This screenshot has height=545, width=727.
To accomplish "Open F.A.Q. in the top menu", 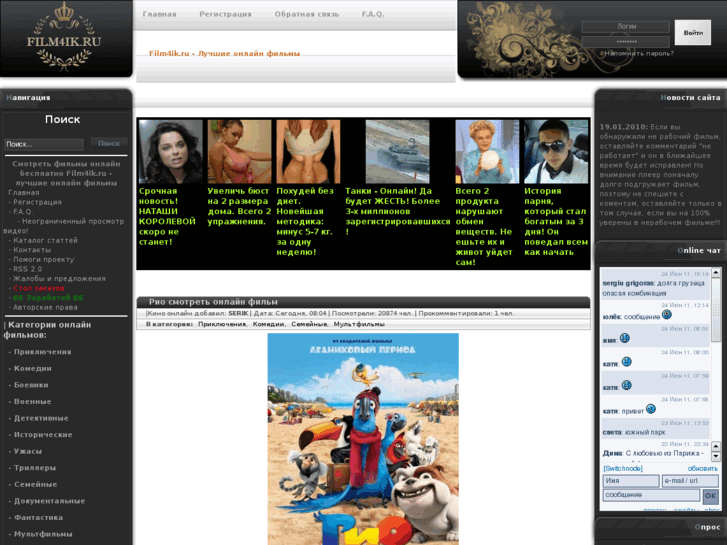I will click(x=373, y=14).
